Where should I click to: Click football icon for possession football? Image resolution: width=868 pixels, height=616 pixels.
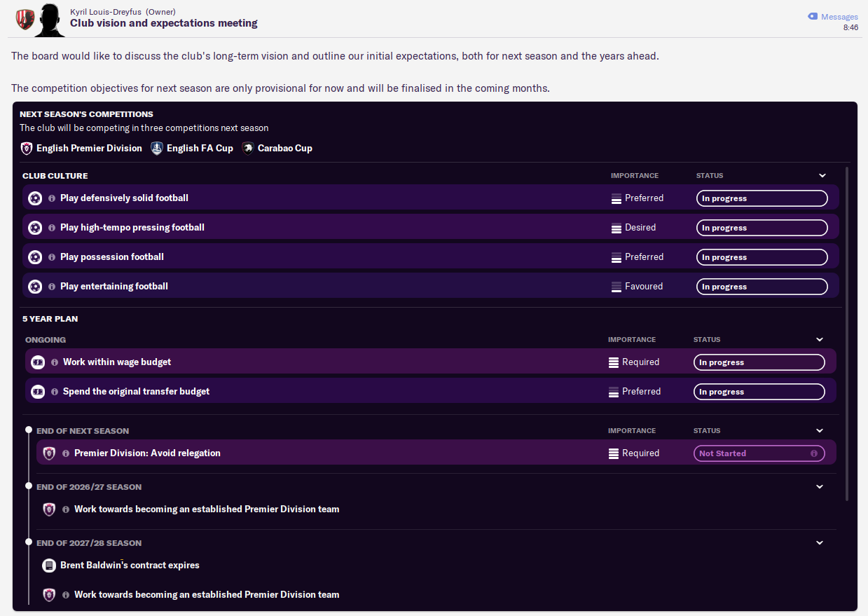35,257
